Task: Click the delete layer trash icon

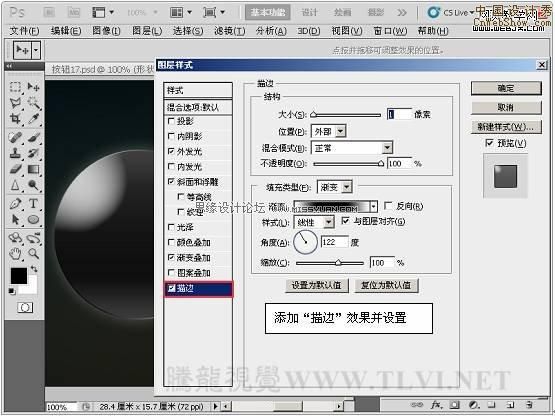Action: (x=529, y=405)
